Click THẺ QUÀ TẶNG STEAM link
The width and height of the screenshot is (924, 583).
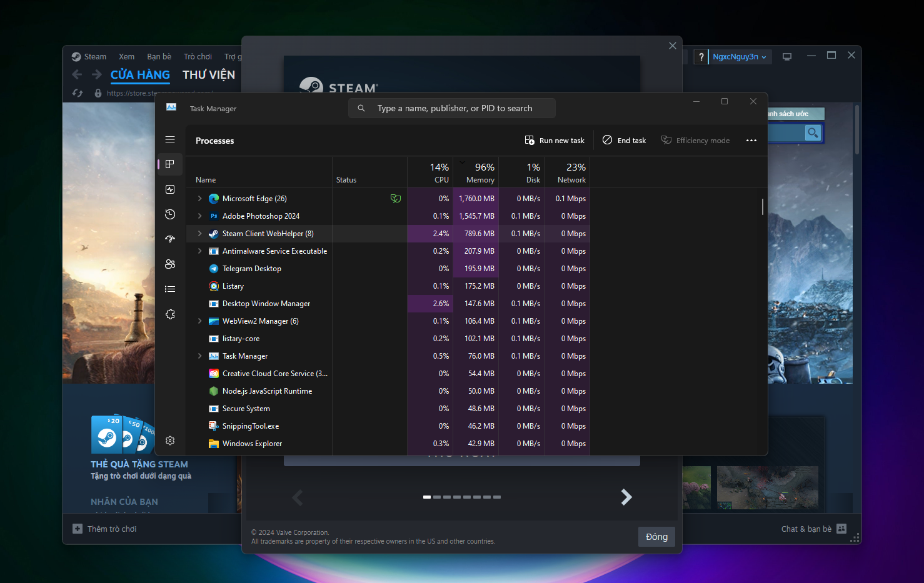139,464
